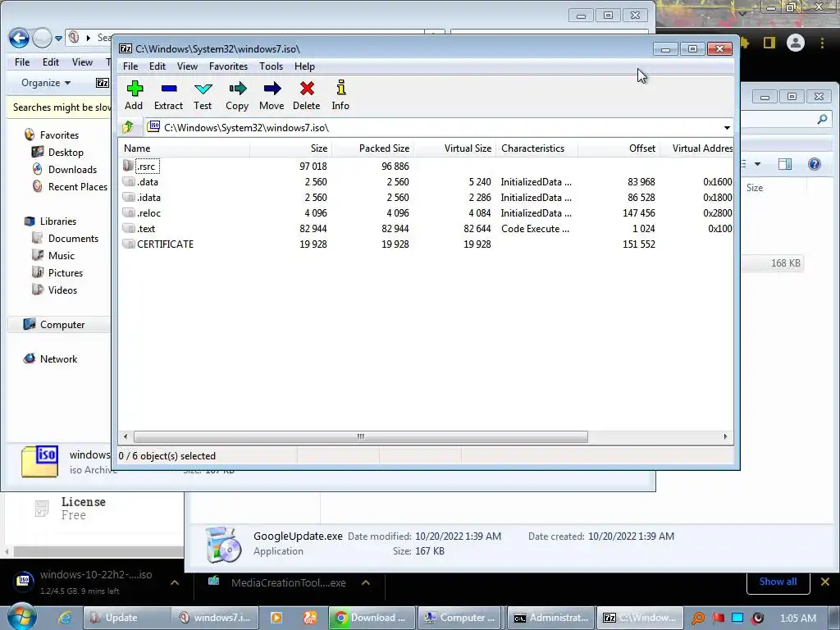Sort by the Packed Size column header

point(373,148)
